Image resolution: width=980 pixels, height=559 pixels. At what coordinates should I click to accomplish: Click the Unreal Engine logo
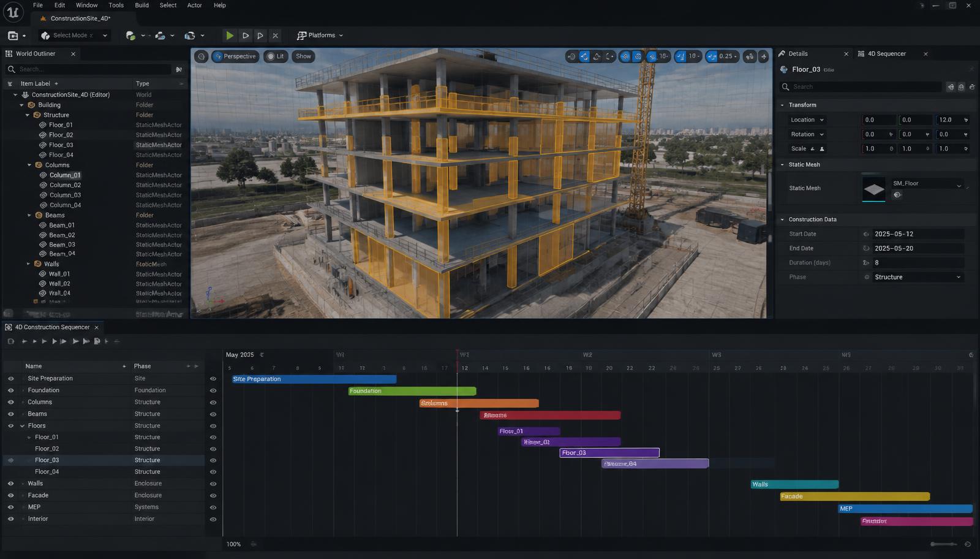click(12, 12)
